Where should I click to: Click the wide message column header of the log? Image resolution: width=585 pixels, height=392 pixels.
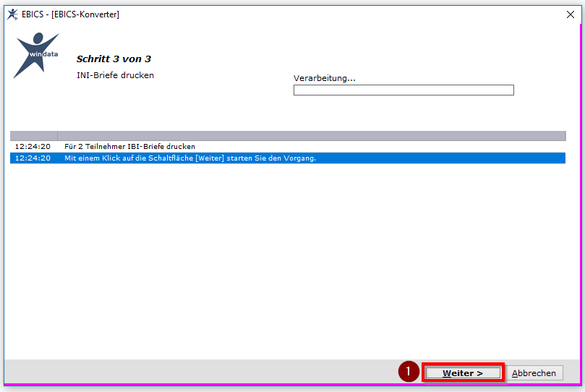(312, 136)
